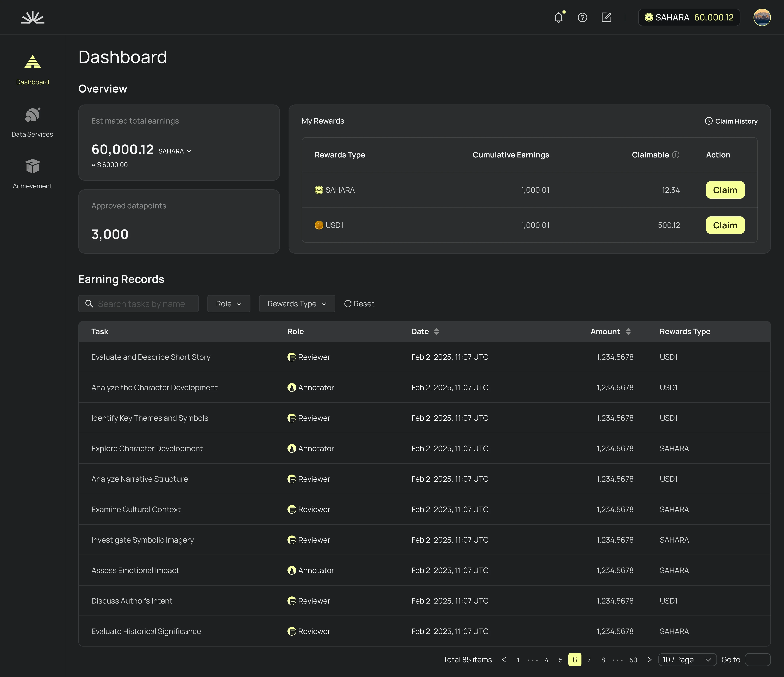The image size is (784, 677).
Task: Expand the Role filter dropdown
Action: click(x=228, y=304)
